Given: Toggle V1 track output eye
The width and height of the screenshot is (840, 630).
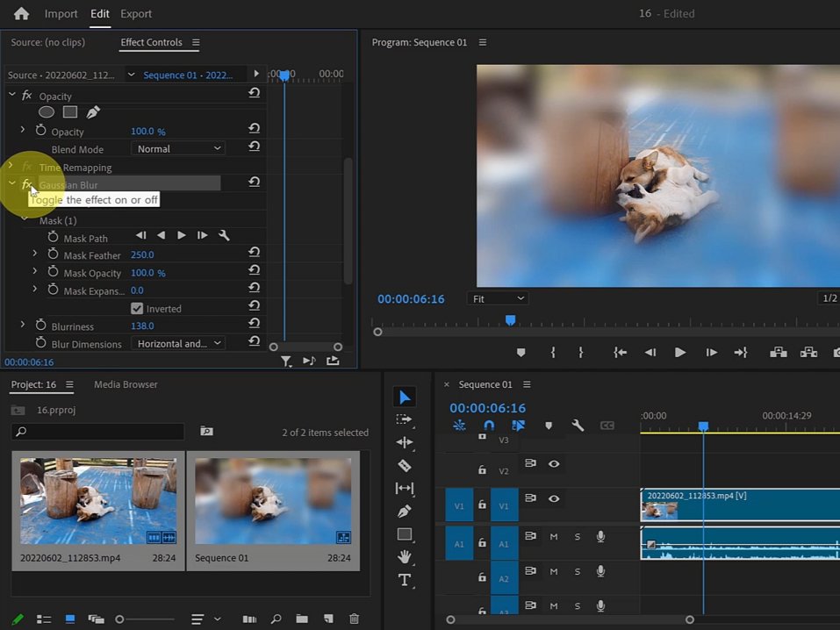Looking at the screenshot, I should (x=554, y=498).
